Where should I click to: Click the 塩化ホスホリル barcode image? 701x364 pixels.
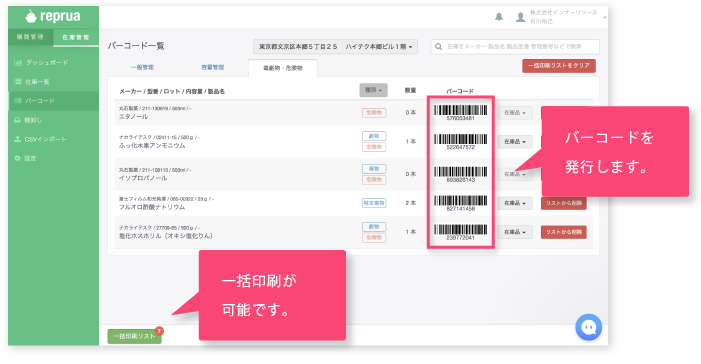click(x=460, y=232)
